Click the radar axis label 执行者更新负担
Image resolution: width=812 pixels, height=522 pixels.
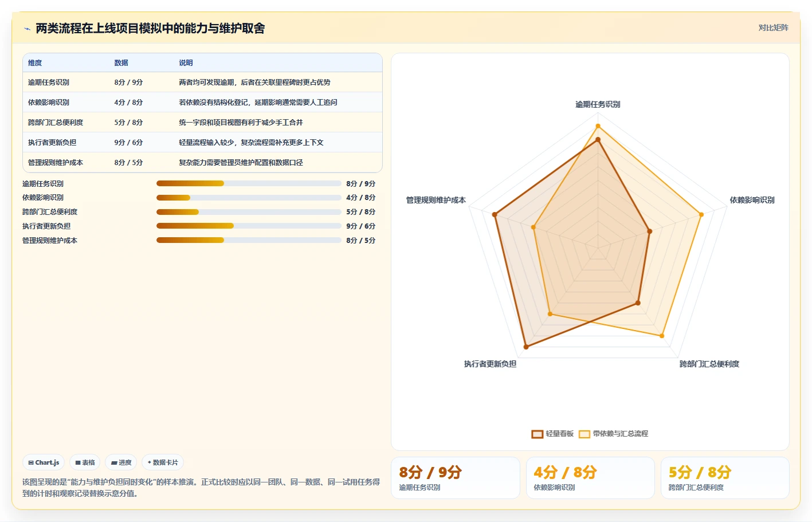click(x=490, y=364)
